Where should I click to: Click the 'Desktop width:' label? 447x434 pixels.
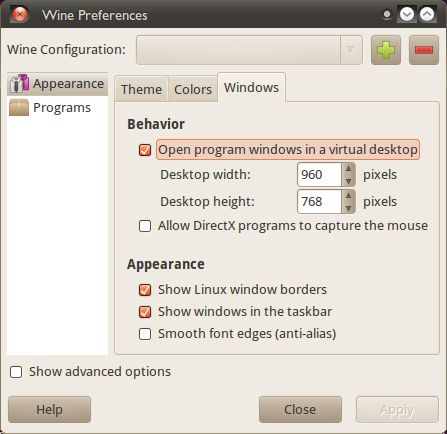point(205,175)
